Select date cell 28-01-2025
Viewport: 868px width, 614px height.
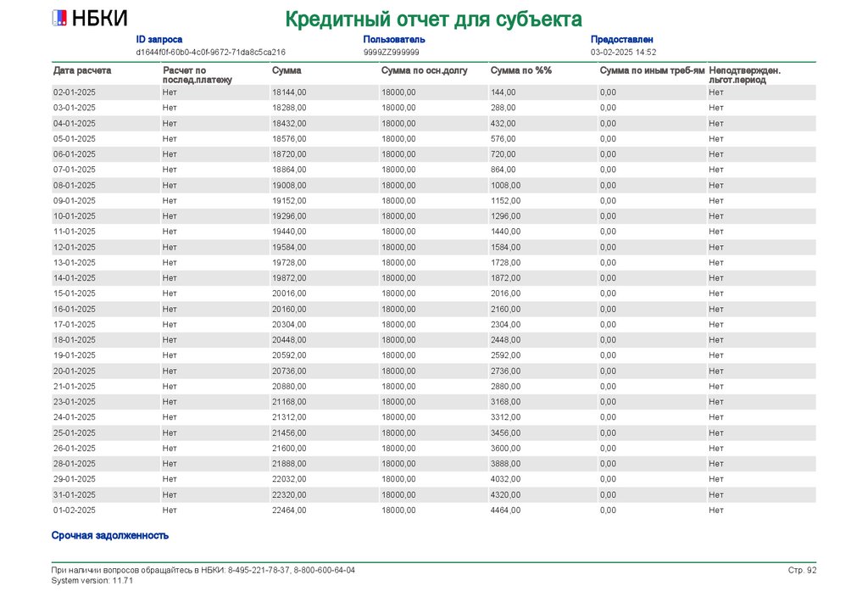coord(75,464)
